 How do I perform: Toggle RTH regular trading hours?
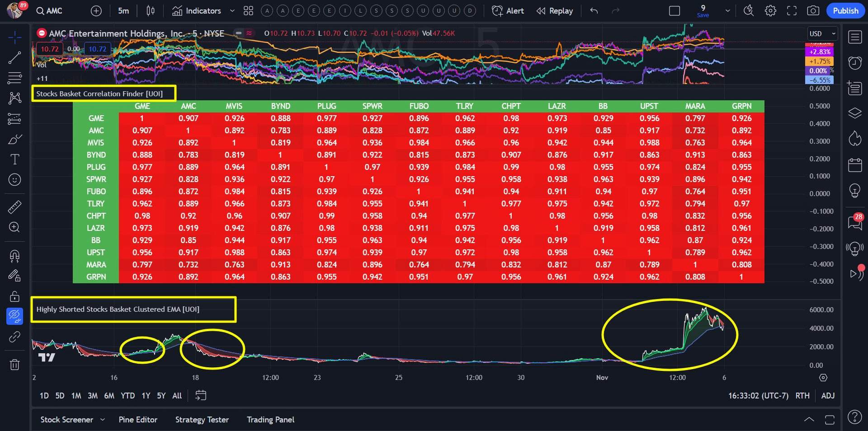point(802,396)
